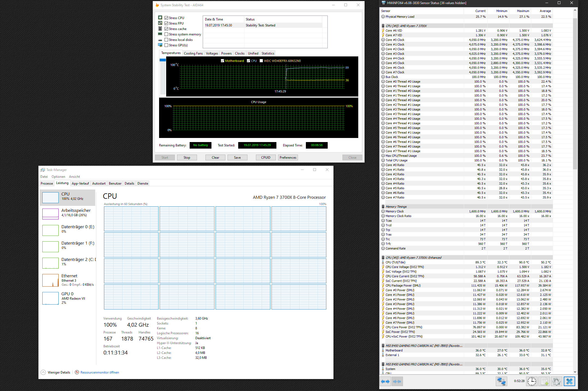
Task: Collapse details with Weniger Details chevron
Action: [43, 372]
